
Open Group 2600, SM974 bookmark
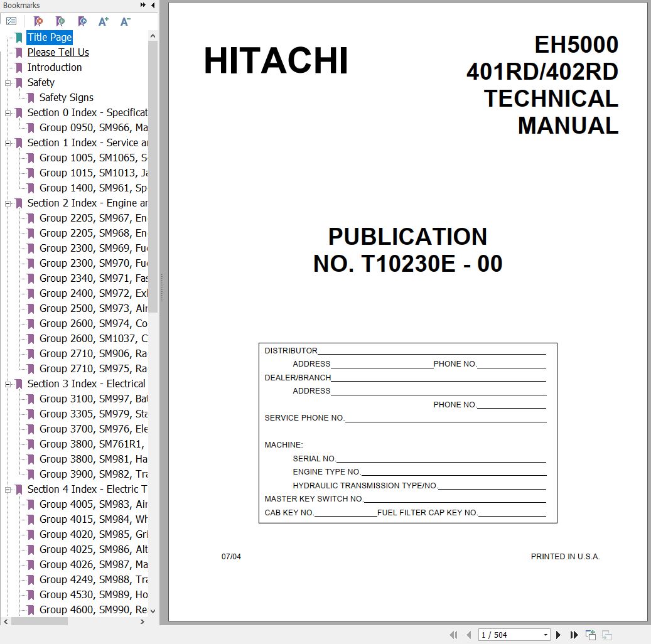pyautogui.click(x=93, y=323)
